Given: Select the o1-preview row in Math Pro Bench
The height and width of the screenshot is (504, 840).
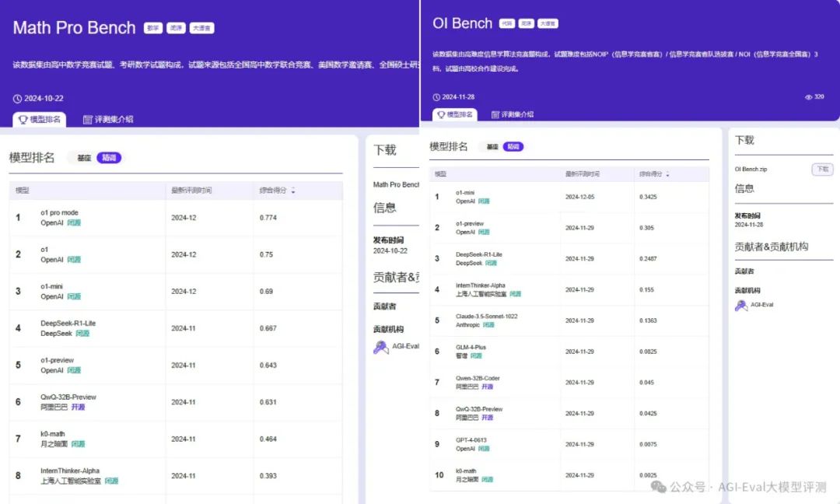Looking at the screenshot, I should coord(176,366).
